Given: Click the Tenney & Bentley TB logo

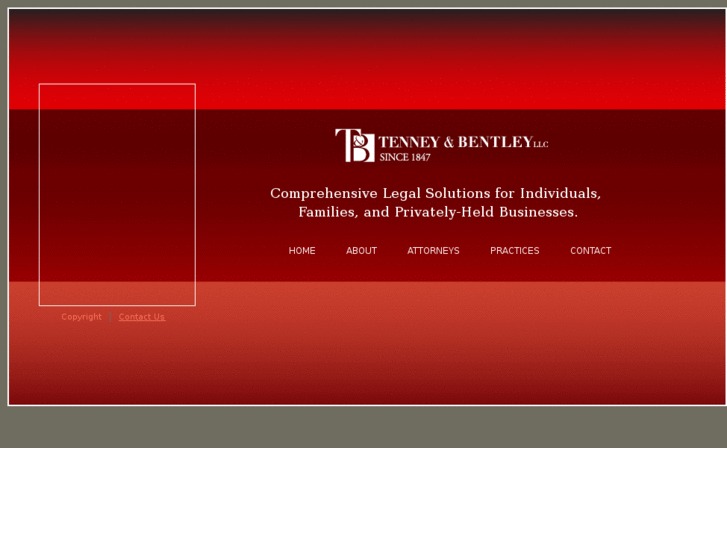Looking at the screenshot, I should tap(355, 145).
